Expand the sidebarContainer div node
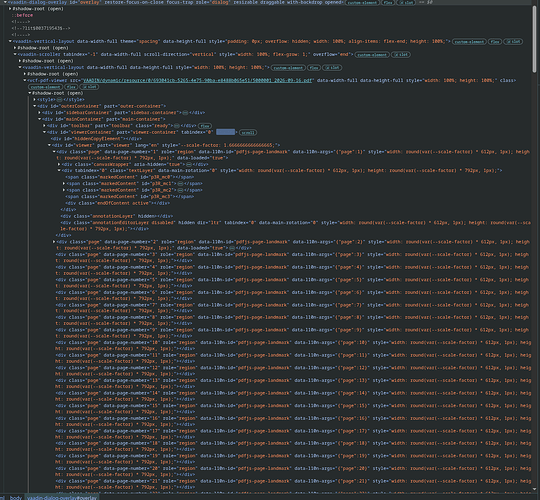This screenshot has height=500, width=540. click(40, 113)
